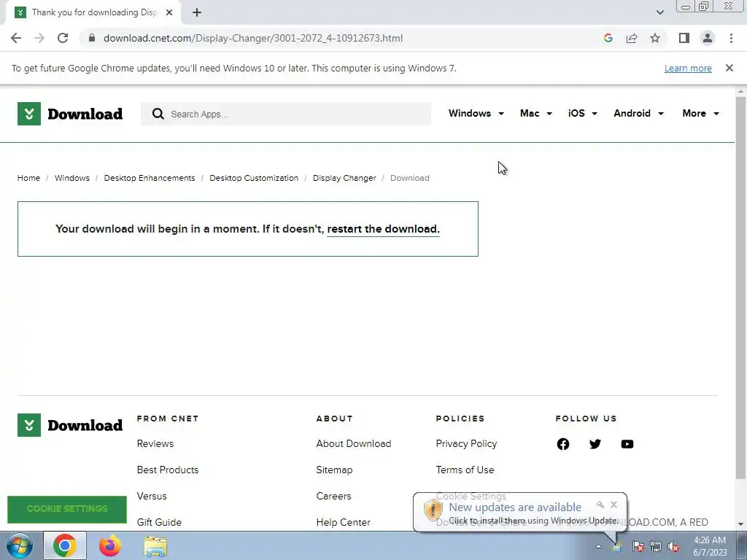This screenshot has width=747, height=560.
Task: Open Display Changer breadcrumb
Action: coord(344,178)
